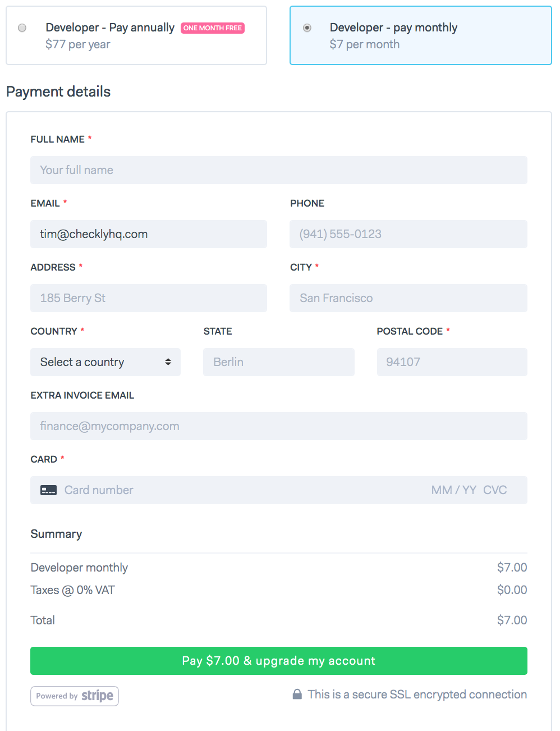The width and height of the screenshot is (560, 731).
Task: Select the Developer pay monthly radio button
Action: (x=307, y=28)
